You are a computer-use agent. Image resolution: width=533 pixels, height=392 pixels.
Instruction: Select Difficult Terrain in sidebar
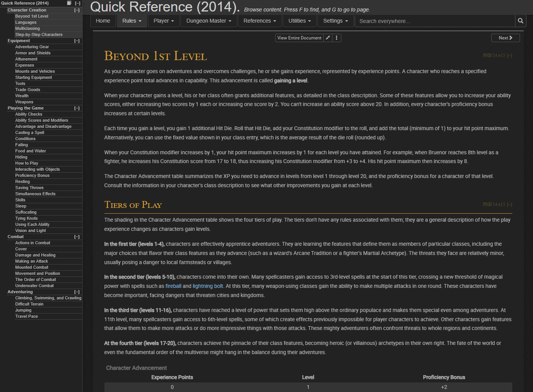click(49, 304)
